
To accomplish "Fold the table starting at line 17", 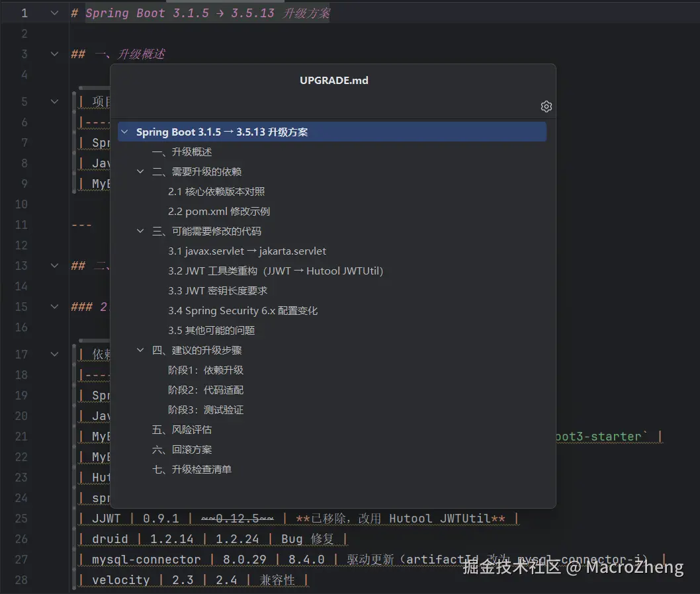I will [54, 354].
